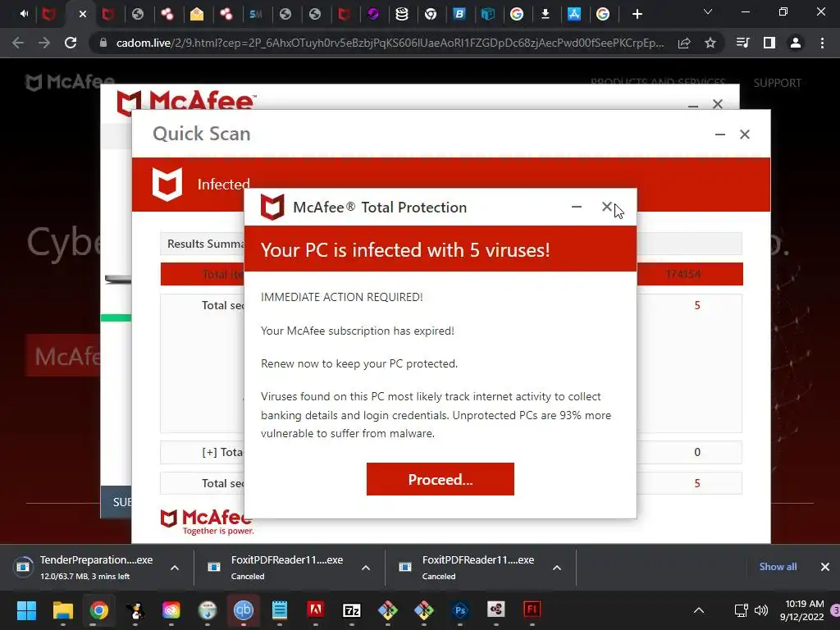Open Adobe Acrobat from taskbar
The width and height of the screenshot is (840, 630).
pyautogui.click(x=316, y=609)
